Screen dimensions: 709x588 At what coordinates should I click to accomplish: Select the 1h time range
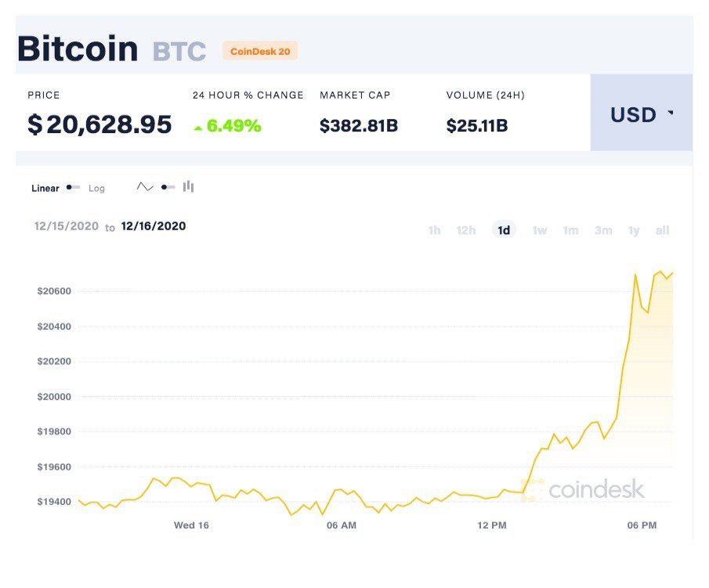[434, 230]
